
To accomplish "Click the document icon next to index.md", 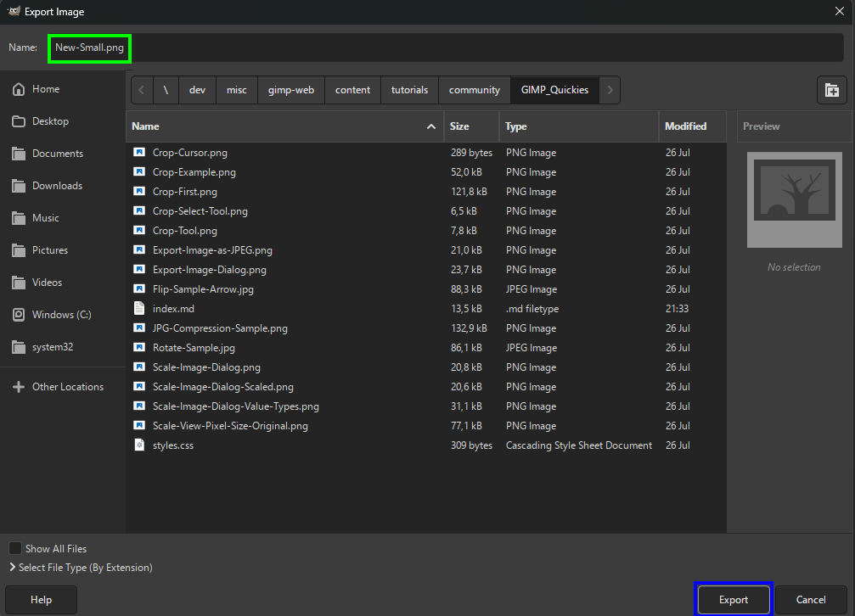I will (x=139, y=308).
